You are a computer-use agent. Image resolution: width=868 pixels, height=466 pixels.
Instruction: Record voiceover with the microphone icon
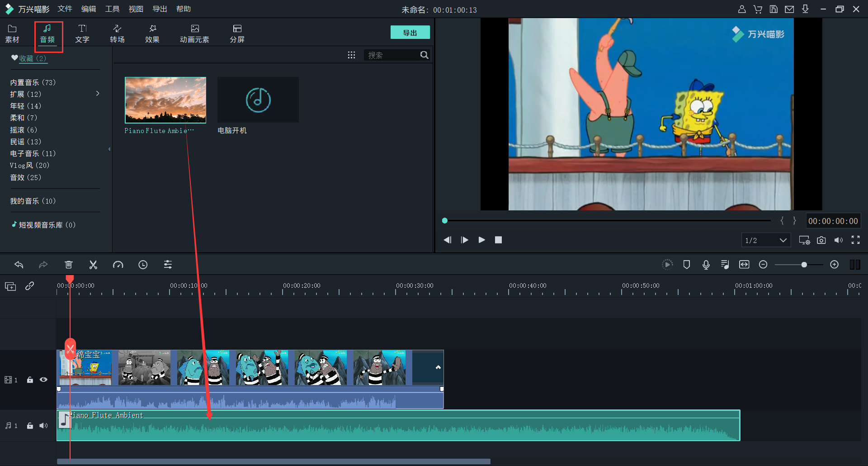pyautogui.click(x=706, y=265)
